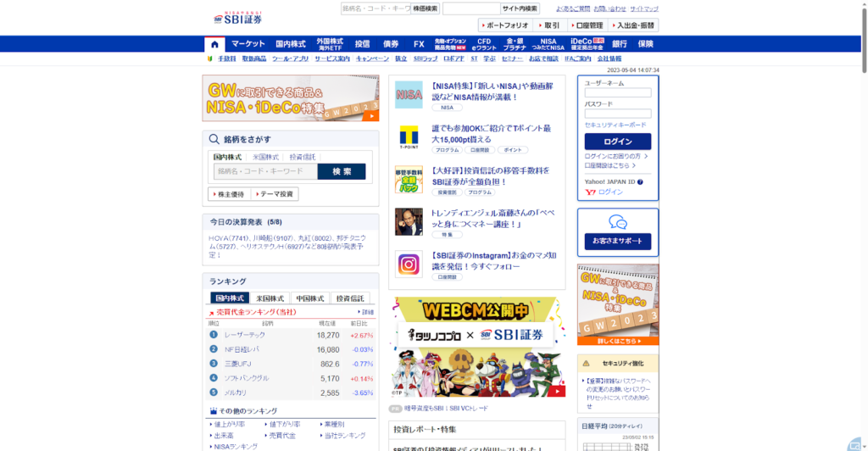Open the Instagram icon article

pos(409,264)
